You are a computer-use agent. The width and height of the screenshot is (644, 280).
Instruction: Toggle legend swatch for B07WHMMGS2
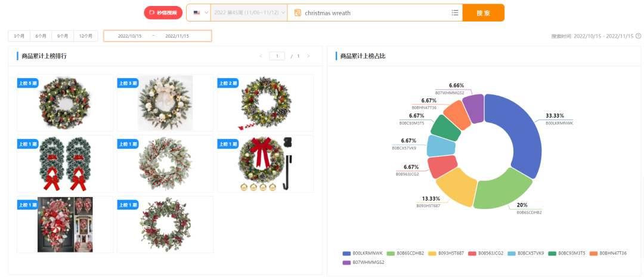[x=346, y=262]
